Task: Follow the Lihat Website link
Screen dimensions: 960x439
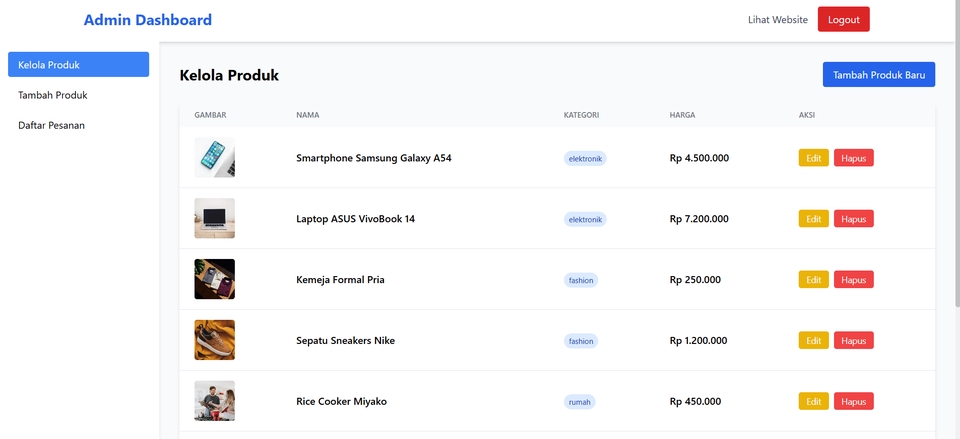Action: (777, 20)
